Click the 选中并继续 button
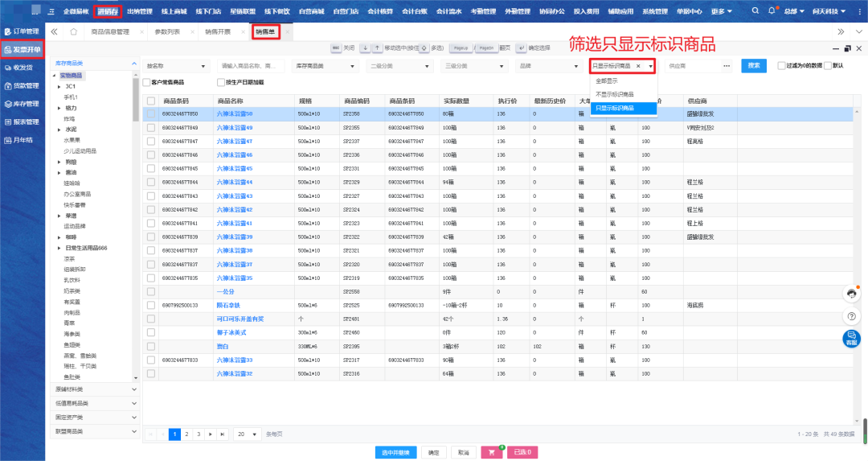 [x=395, y=452]
